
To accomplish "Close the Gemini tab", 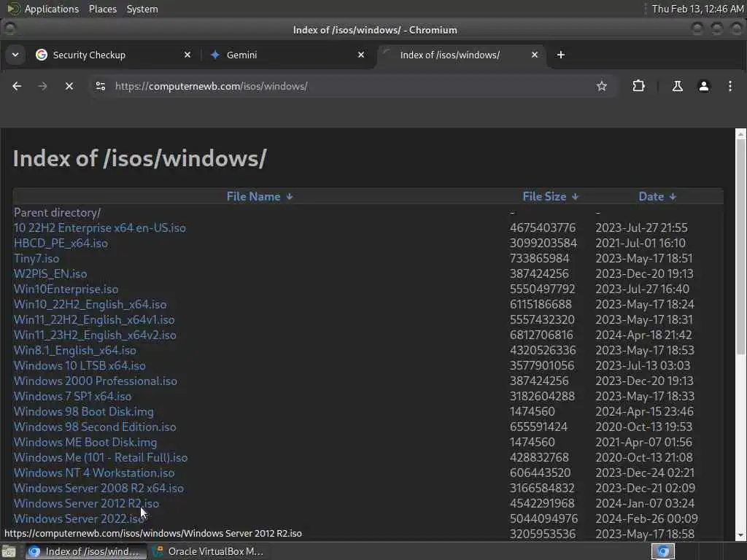I will pyautogui.click(x=361, y=55).
